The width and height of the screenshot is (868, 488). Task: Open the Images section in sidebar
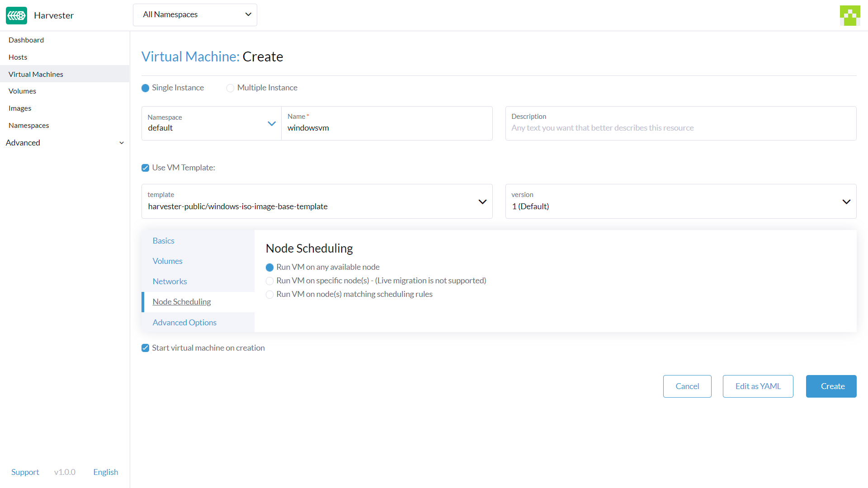coord(20,108)
